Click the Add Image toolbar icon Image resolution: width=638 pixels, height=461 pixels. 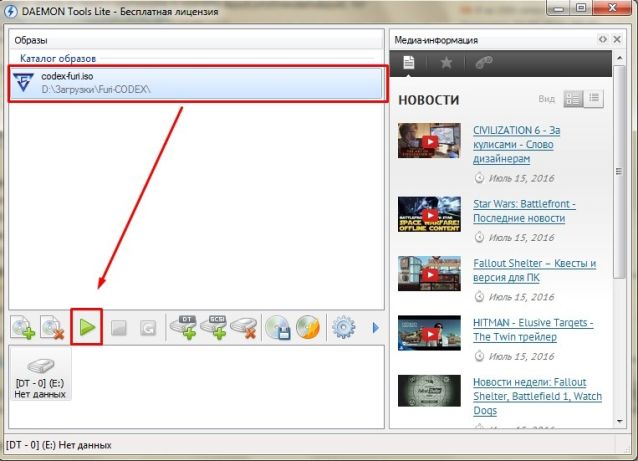23,327
